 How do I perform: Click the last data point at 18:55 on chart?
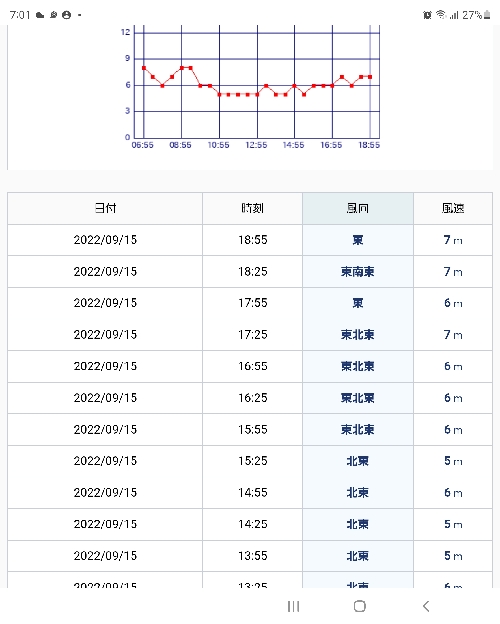(370, 77)
